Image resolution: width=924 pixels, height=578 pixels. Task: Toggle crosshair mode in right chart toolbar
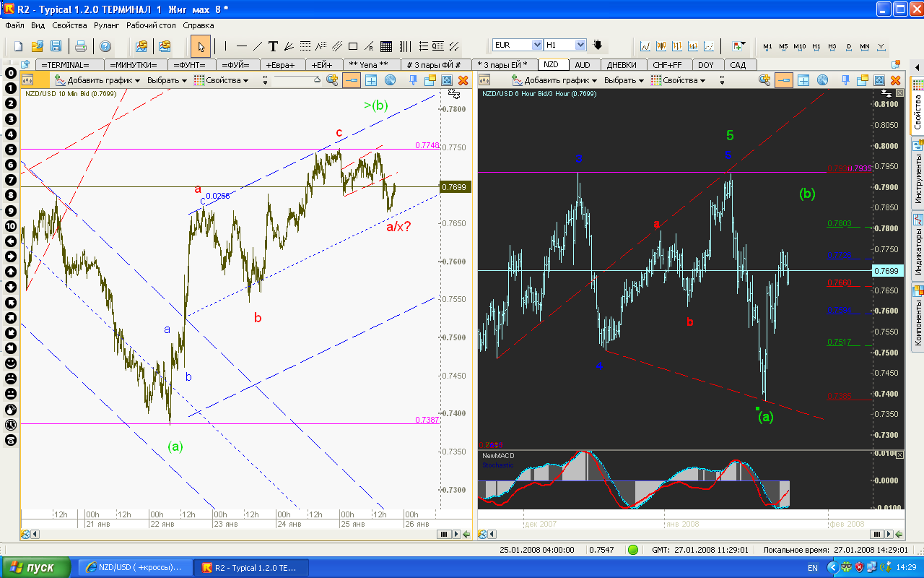coord(803,80)
